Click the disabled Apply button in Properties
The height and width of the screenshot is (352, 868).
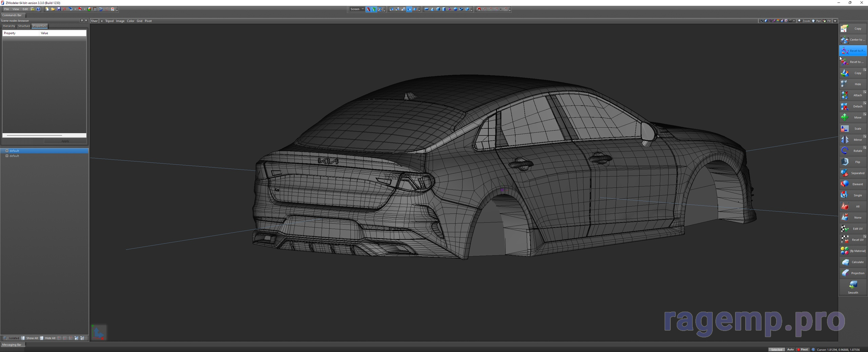pyautogui.click(x=65, y=141)
